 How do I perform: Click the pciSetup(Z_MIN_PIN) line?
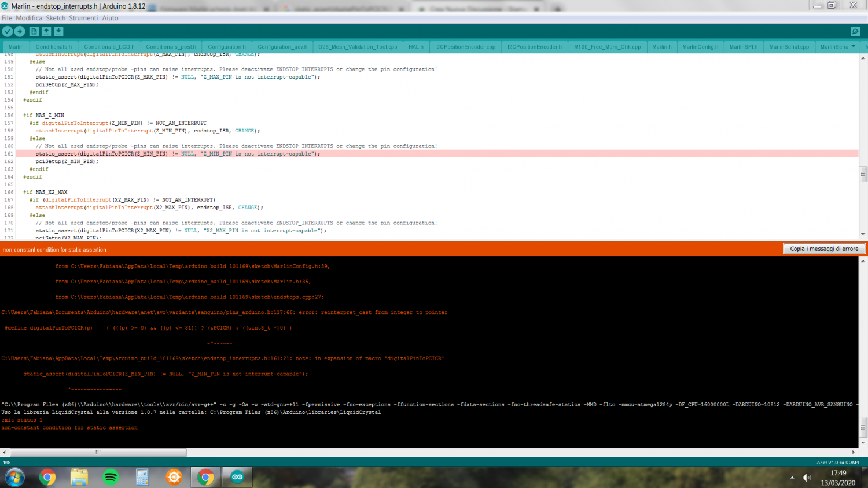coord(67,161)
